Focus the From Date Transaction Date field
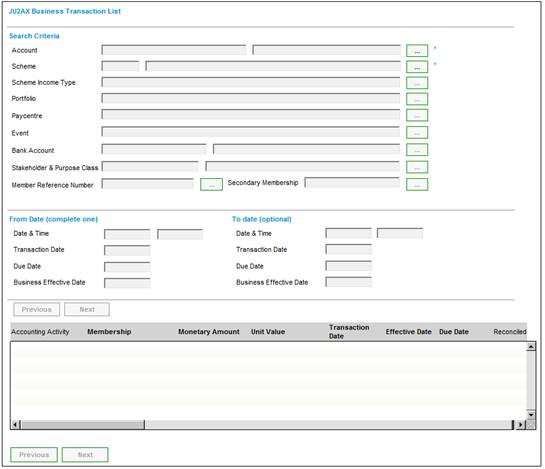 127,250
